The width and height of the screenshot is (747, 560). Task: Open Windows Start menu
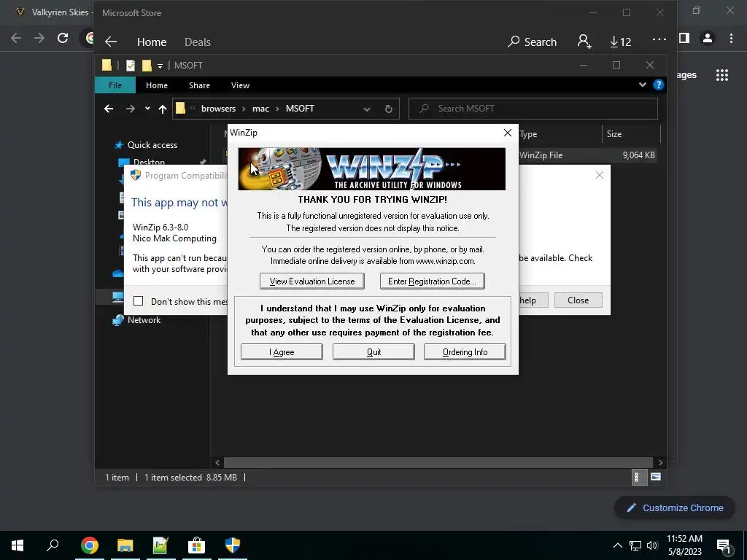18,545
